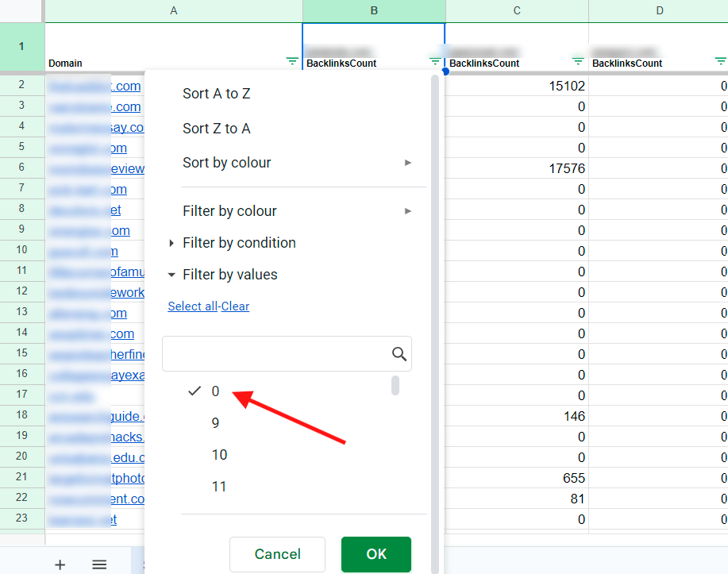Choose Sort Z to A

(216, 129)
